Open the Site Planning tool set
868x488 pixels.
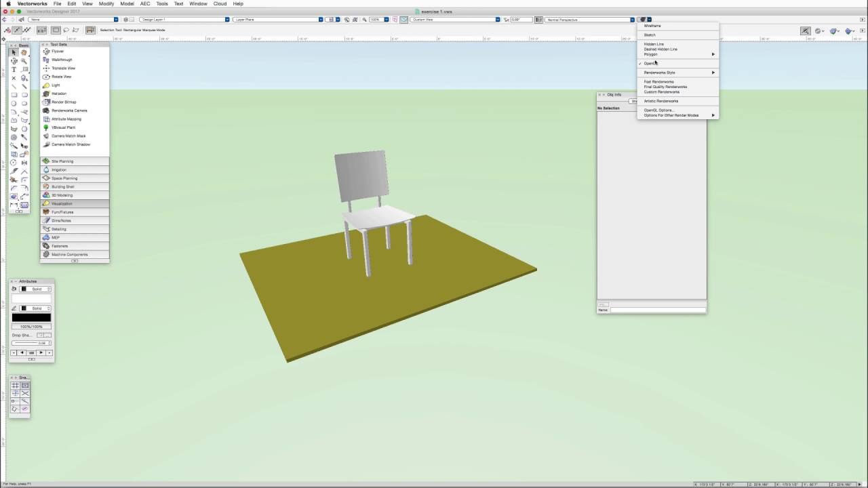(x=75, y=161)
